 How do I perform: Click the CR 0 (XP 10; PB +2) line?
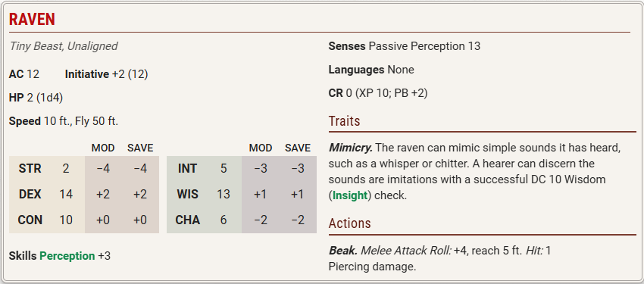tap(378, 94)
